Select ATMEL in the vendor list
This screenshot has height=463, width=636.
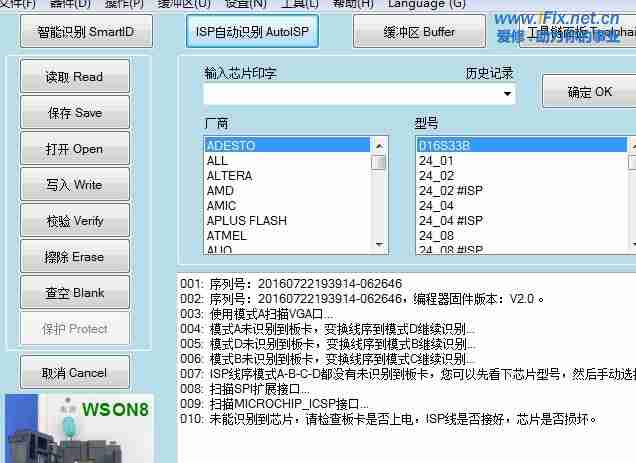click(x=287, y=236)
